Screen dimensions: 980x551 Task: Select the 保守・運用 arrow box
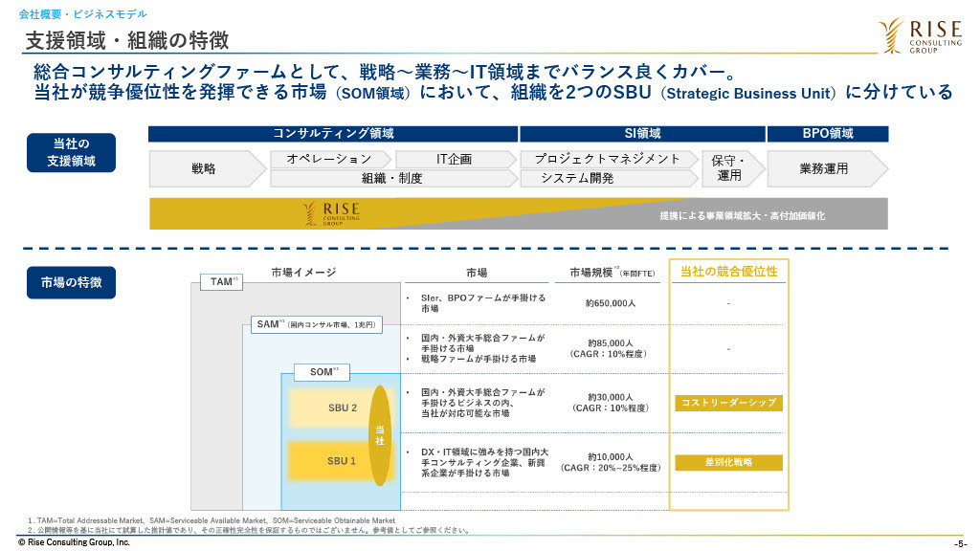point(732,168)
